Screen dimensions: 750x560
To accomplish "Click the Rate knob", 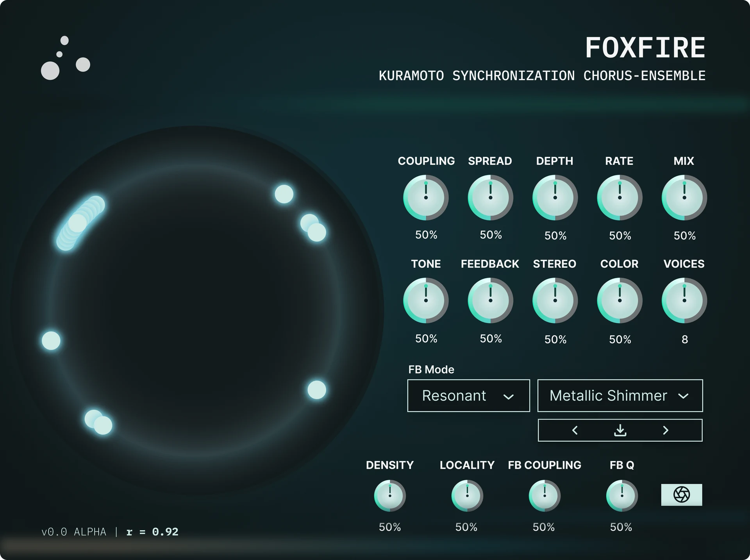I will coord(620,197).
